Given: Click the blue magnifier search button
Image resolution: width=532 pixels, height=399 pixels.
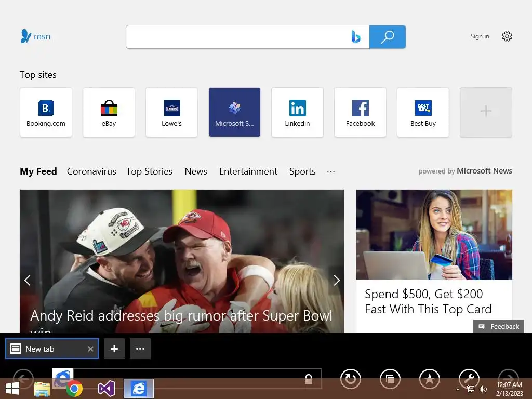Looking at the screenshot, I should (x=388, y=37).
